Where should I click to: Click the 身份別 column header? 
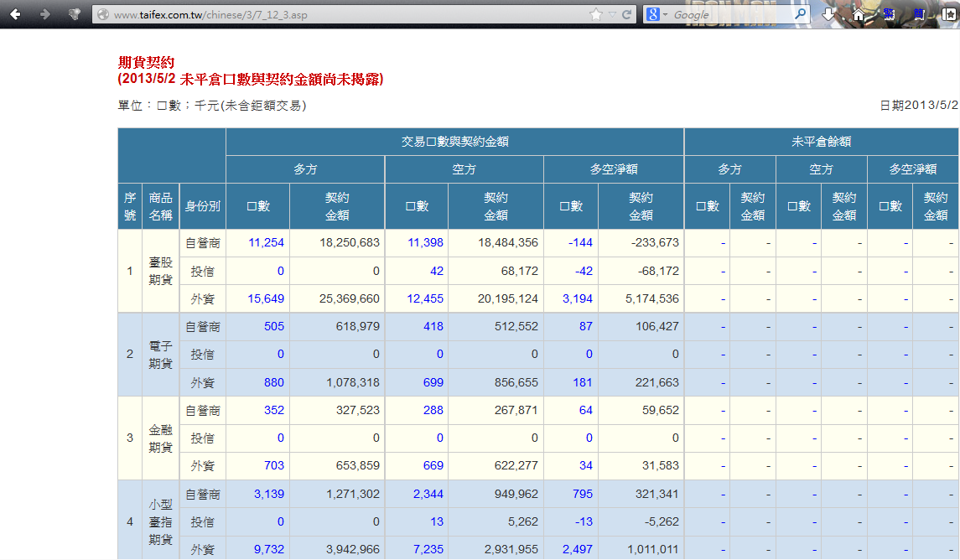[203, 206]
